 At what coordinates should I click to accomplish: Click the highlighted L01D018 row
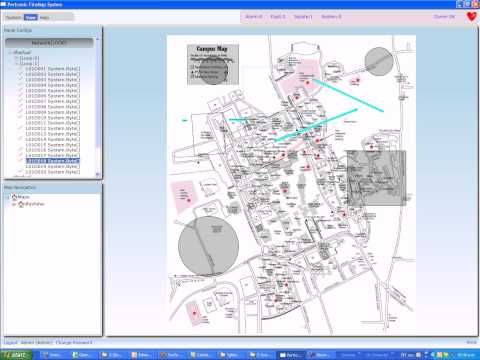tap(53, 161)
